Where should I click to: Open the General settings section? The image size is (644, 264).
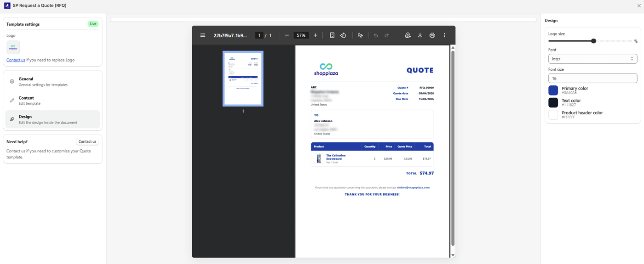tap(52, 82)
